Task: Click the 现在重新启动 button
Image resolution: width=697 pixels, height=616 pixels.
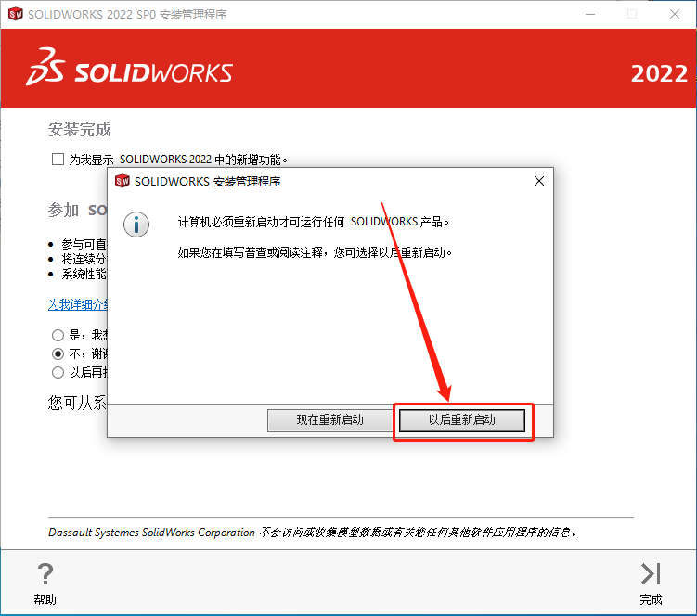Action: click(x=329, y=420)
